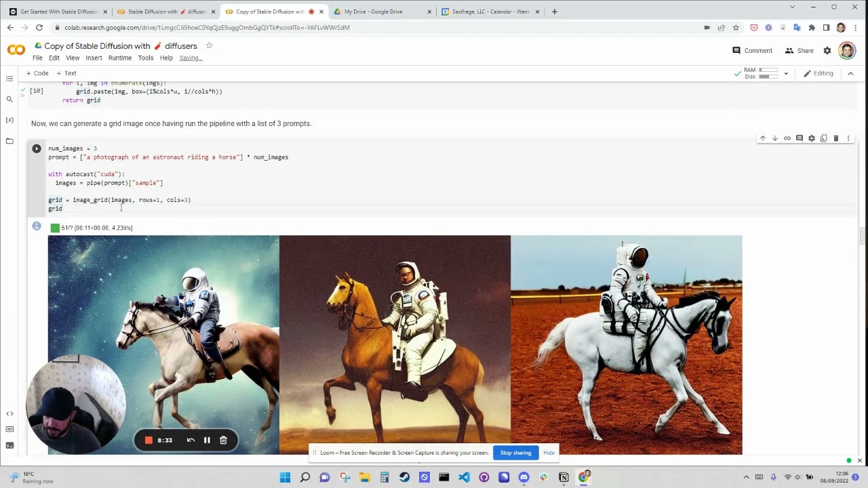This screenshot has height=488, width=868.
Task: Open Find and replace in sidebar
Action: click(9, 100)
